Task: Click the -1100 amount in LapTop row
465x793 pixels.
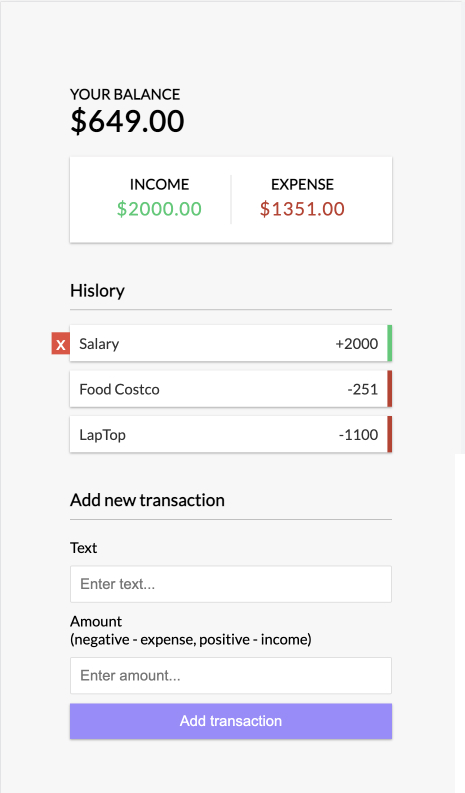Action: pyautogui.click(x=358, y=435)
